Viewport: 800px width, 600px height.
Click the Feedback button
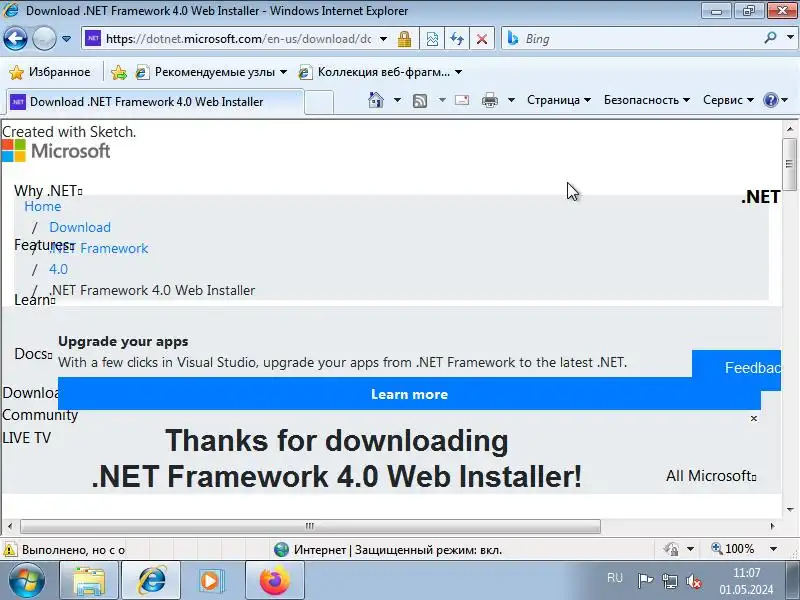pyautogui.click(x=736, y=368)
